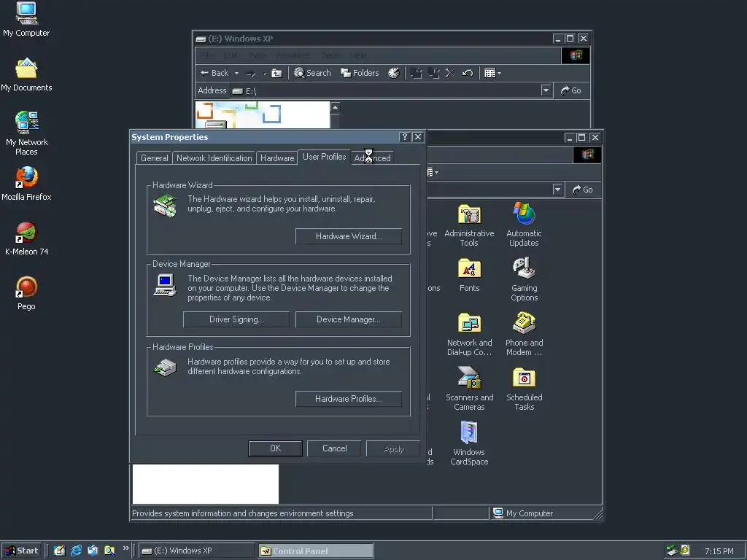Viewport: 747px width, 560px height.
Task: Switch to Advanced tab in System Properties
Action: 372,158
